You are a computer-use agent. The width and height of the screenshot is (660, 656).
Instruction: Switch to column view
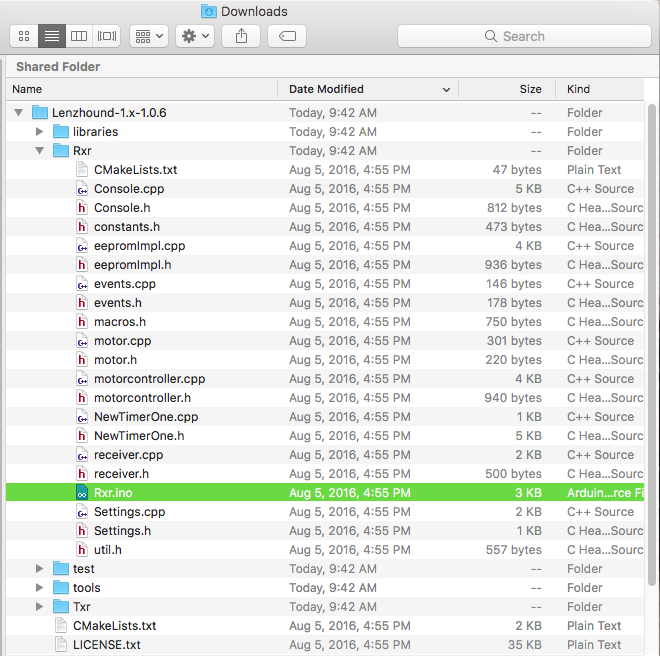(x=79, y=36)
